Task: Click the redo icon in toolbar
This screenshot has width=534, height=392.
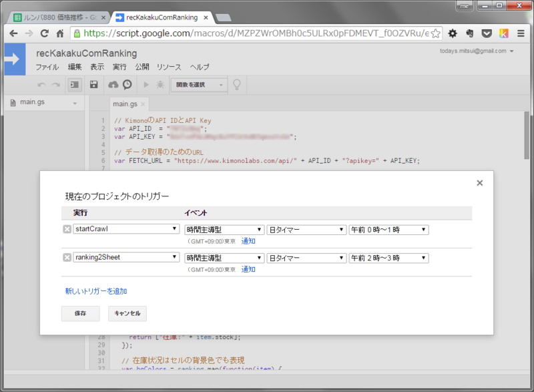Action: point(56,85)
